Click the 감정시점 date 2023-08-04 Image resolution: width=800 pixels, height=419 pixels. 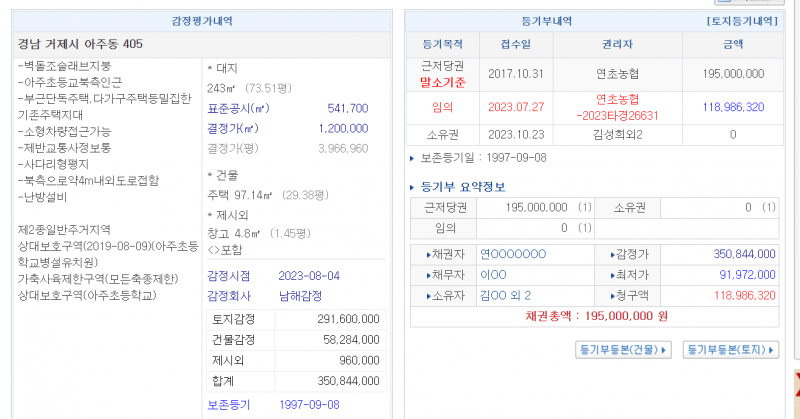[x=310, y=276]
